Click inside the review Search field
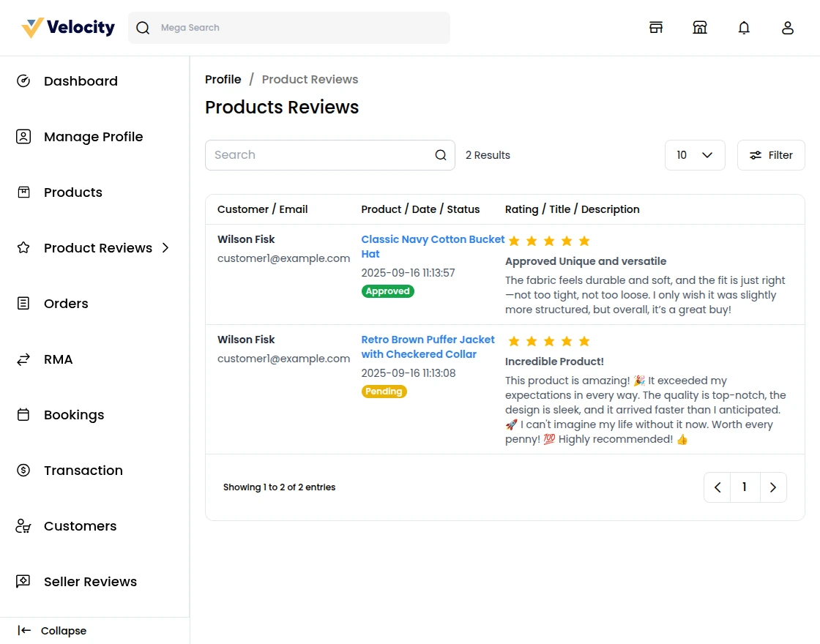The width and height of the screenshot is (820, 644). pyautogui.click(x=315, y=154)
